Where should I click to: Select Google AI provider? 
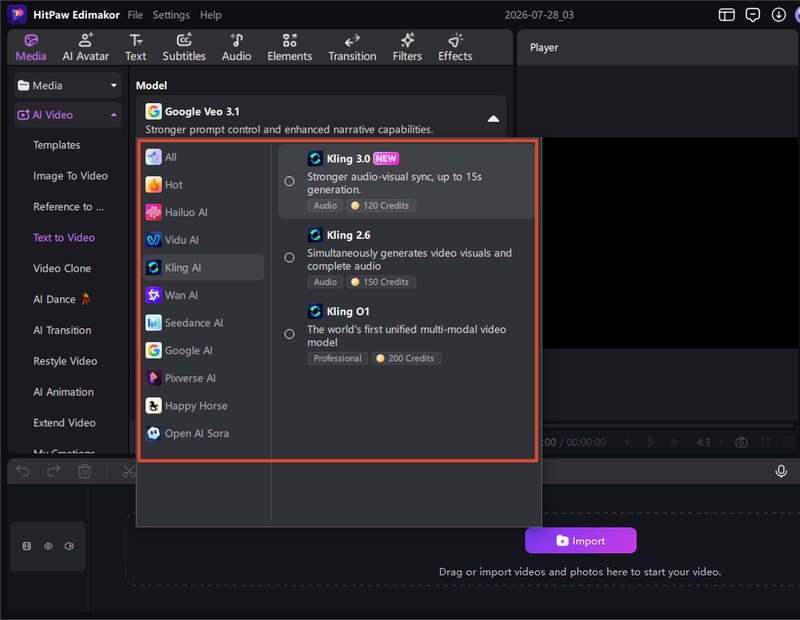tap(203, 350)
